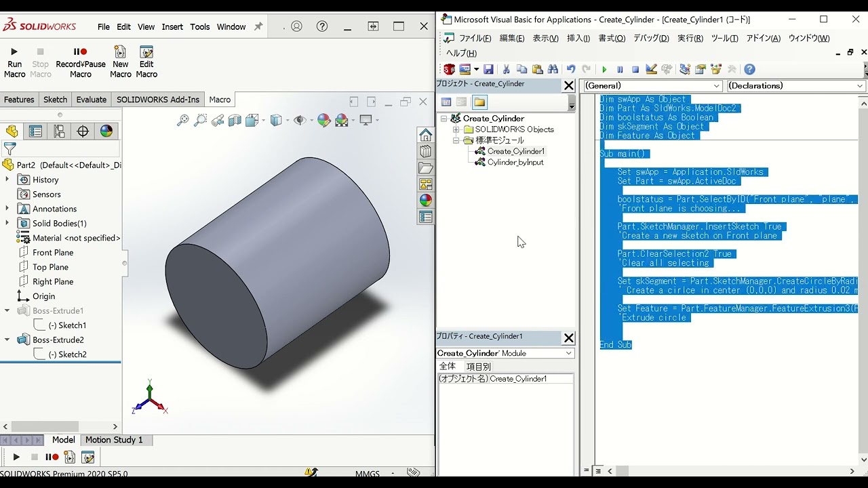Pin the SOLIDWORKS menu bar

click(x=258, y=26)
